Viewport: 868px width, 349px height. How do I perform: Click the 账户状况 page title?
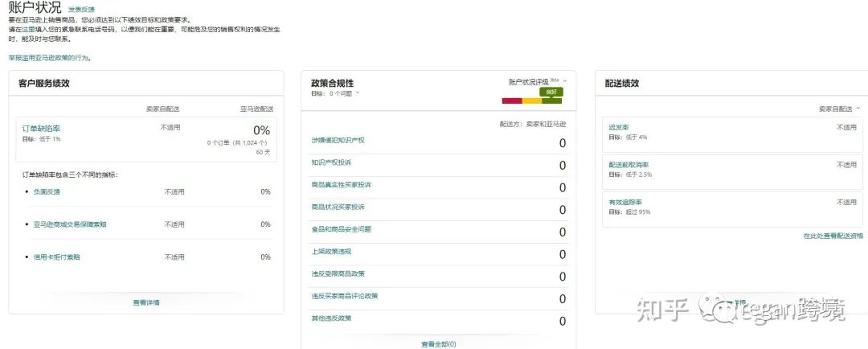tap(35, 7)
